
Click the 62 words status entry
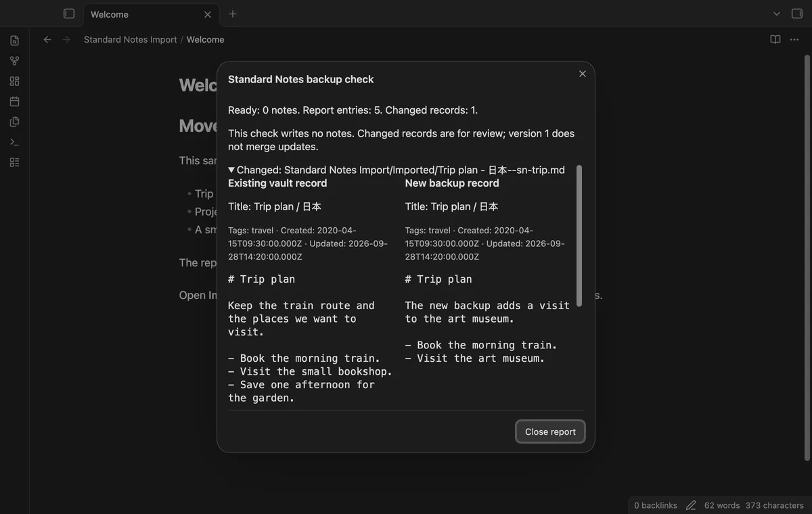pyautogui.click(x=721, y=505)
